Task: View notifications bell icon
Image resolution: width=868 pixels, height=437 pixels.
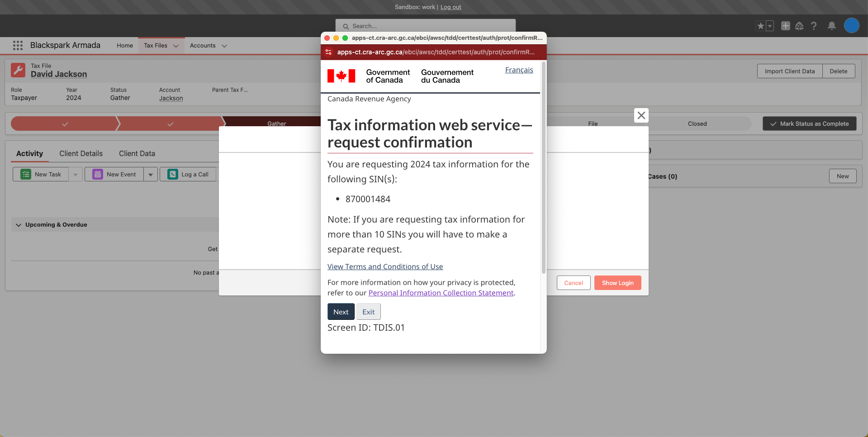Action: (x=832, y=26)
